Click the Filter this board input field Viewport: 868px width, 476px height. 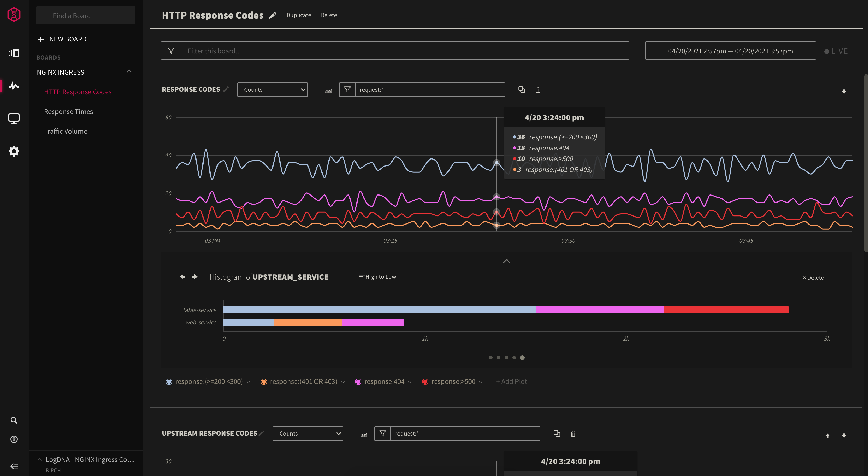click(404, 51)
